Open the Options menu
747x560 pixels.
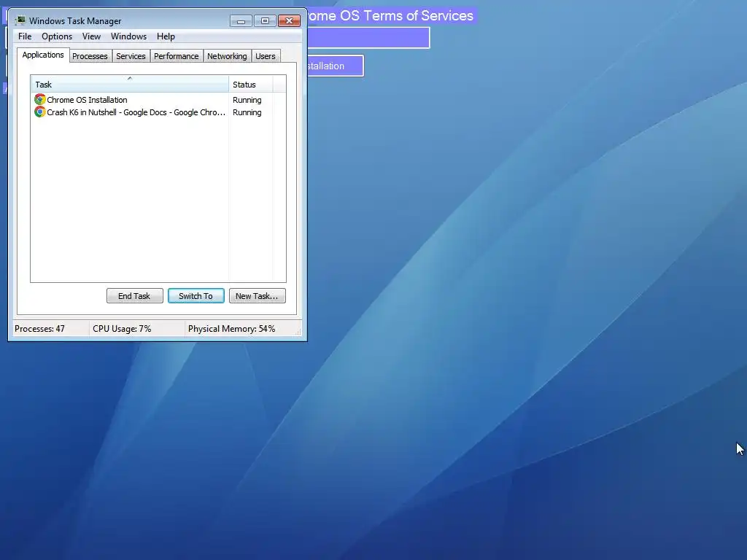click(57, 36)
